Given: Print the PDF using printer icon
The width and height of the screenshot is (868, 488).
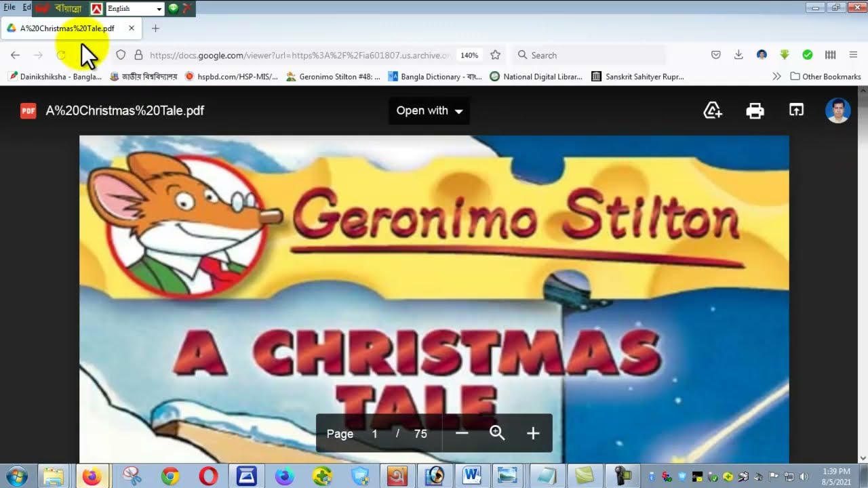Looking at the screenshot, I should [x=755, y=110].
